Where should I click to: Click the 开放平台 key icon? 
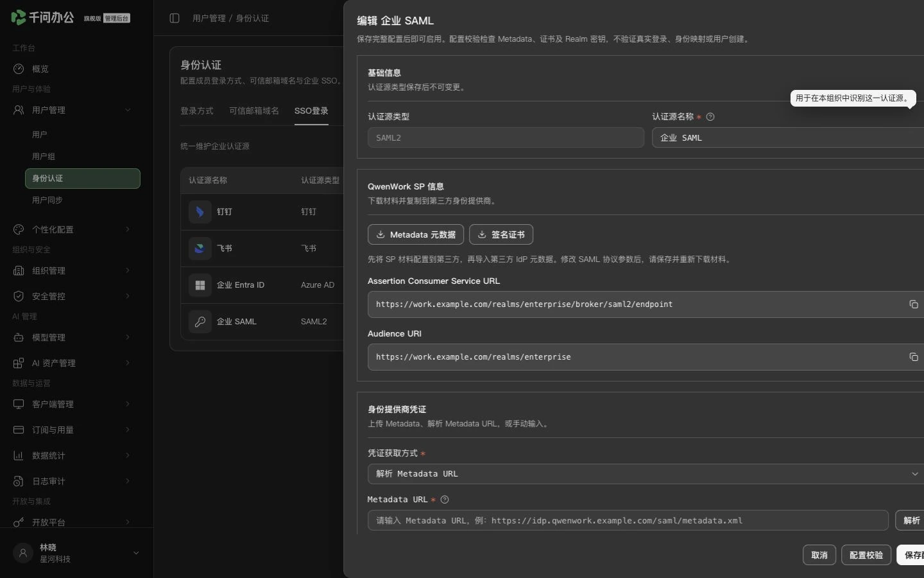pyautogui.click(x=19, y=522)
